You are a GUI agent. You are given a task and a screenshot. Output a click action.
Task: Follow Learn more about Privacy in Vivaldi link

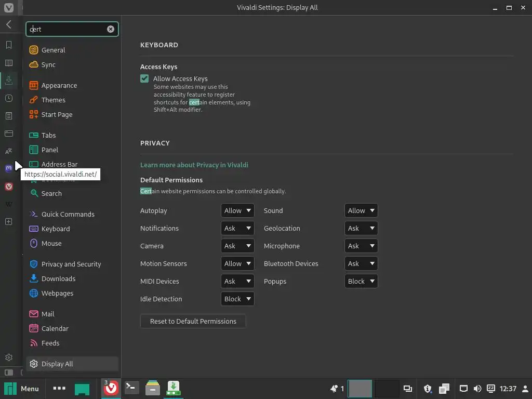pos(194,165)
